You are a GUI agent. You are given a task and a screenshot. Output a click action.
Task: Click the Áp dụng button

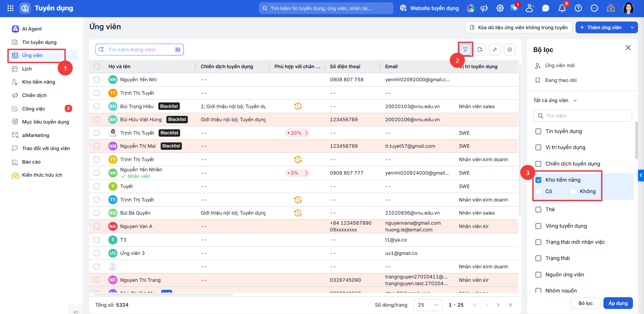[618, 303]
